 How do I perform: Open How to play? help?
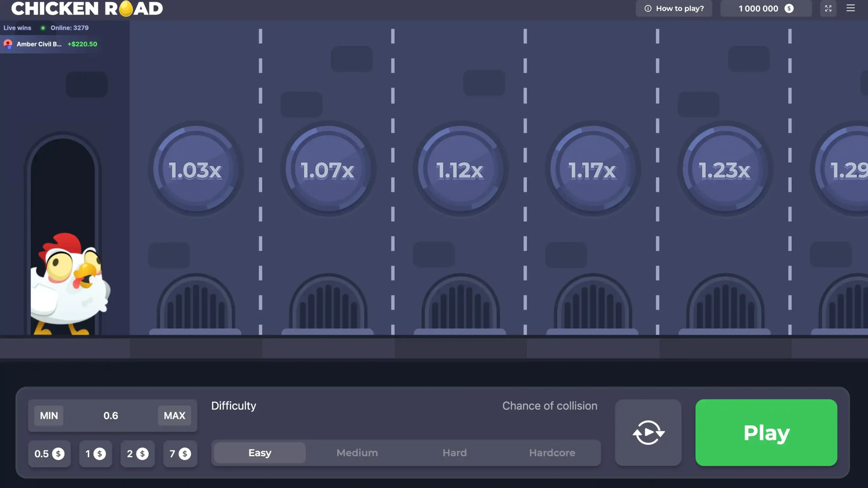(674, 8)
